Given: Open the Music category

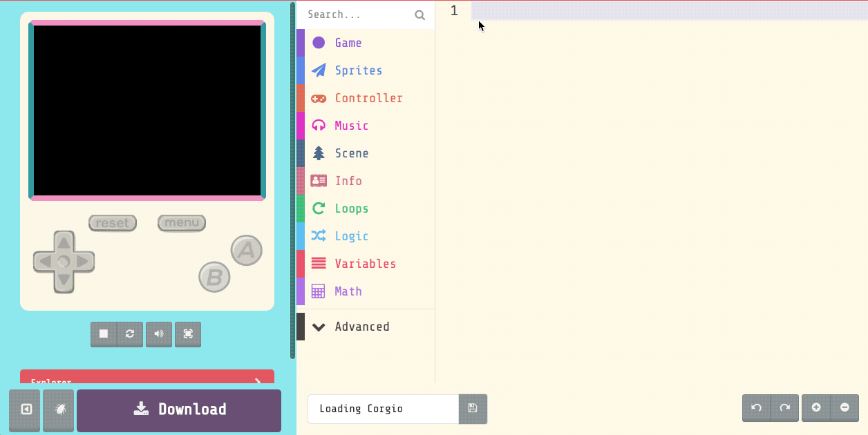Looking at the screenshot, I should pyautogui.click(x=366, y=126).
